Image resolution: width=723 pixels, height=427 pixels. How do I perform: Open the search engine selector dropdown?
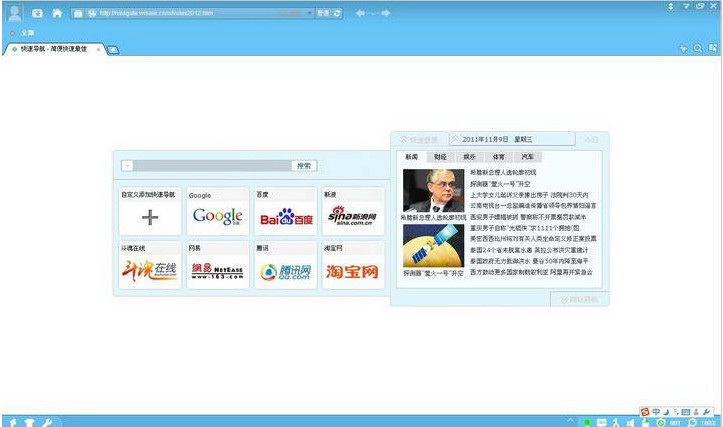pos(127,166)
